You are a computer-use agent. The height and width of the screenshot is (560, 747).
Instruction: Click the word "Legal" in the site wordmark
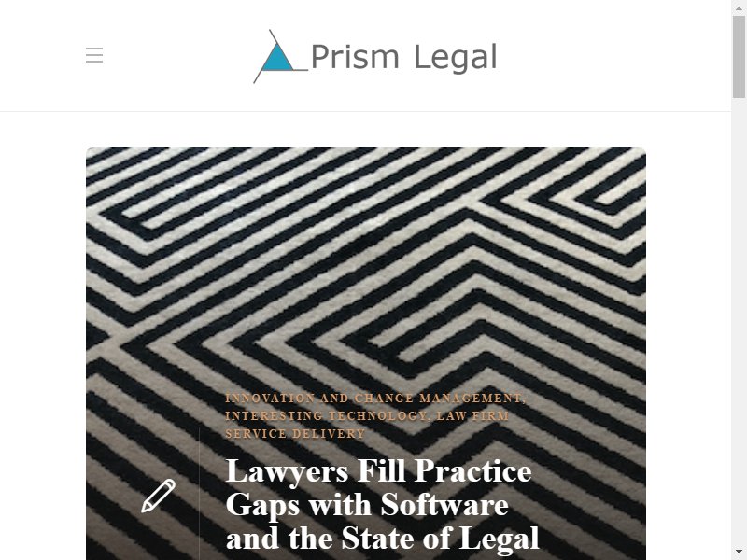pyautogui.click(x=456, y=58)
